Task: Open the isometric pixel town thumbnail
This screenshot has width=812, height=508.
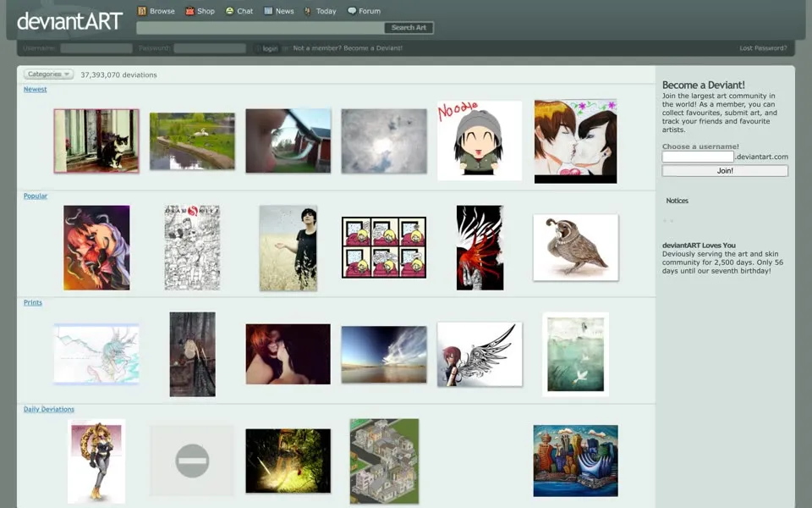Action: pos(384,461)
